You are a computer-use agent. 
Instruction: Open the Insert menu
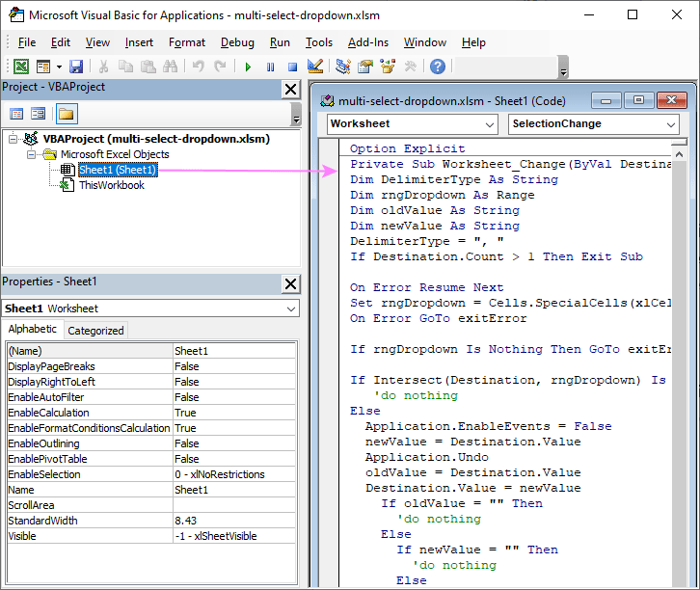coord(139,42)
